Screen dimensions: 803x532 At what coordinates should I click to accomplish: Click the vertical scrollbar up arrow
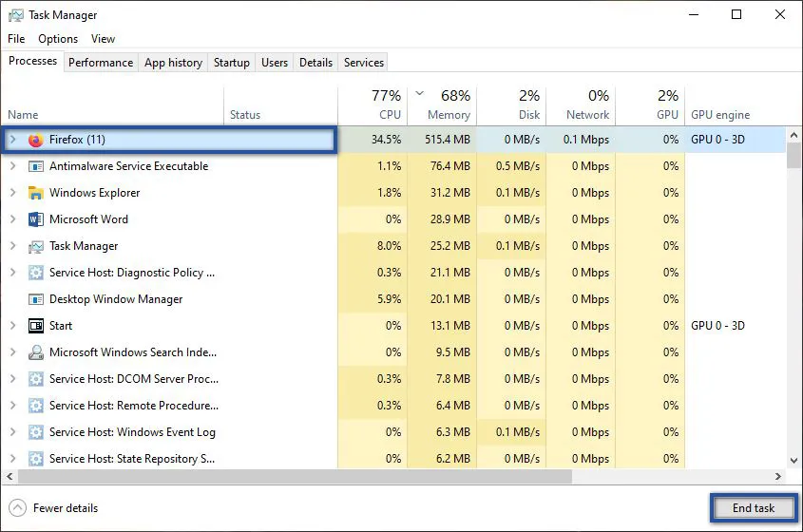[x=793, y=135]
